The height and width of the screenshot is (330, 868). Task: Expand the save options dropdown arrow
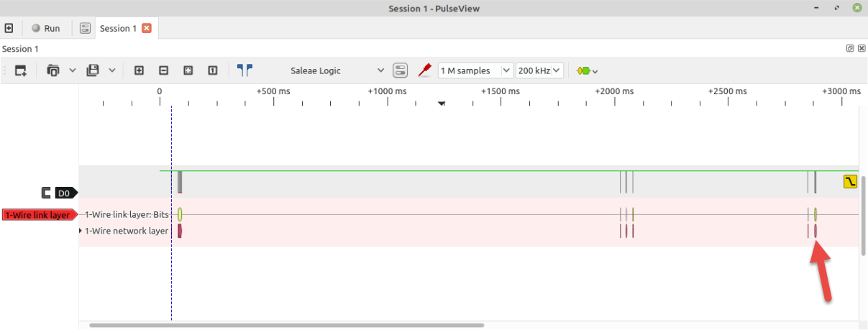(x=111, y=70)
